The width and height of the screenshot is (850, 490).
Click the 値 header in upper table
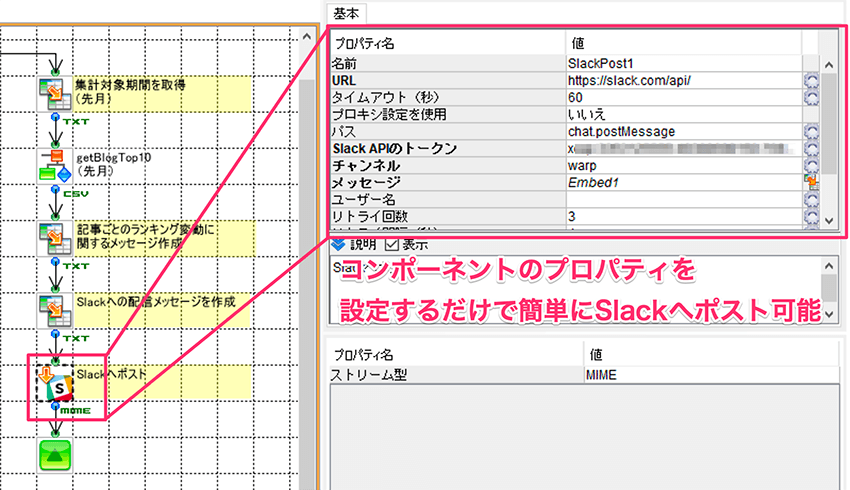pos(578,43)
